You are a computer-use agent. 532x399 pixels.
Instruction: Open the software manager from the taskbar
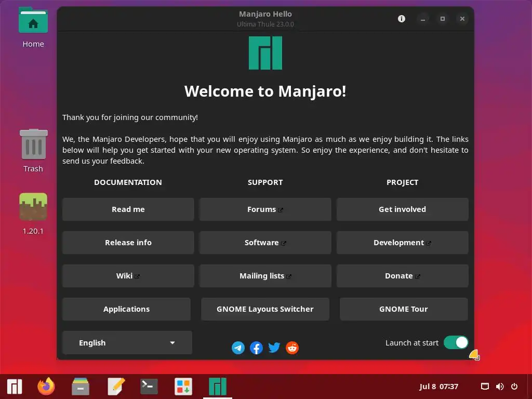pyautogui.click(x=183, y=387)
